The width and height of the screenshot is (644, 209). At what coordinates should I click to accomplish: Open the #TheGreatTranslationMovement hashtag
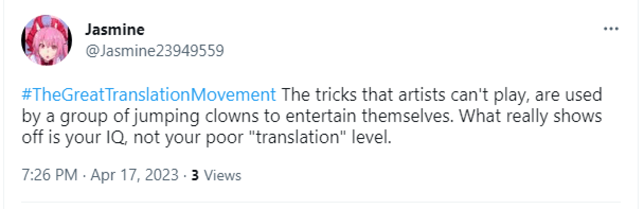pos(149,96)
